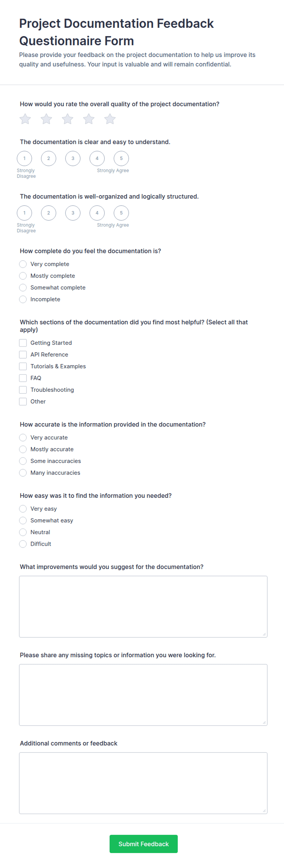Rate overall quality with the first star

coord(25,119)
